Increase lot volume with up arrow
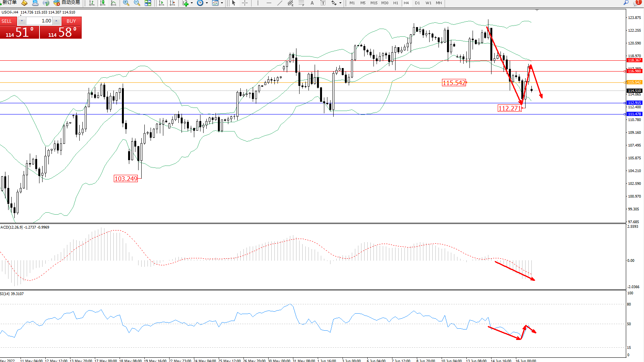The width and height of the screenshot is (644, 362). (x=57, y=21)
